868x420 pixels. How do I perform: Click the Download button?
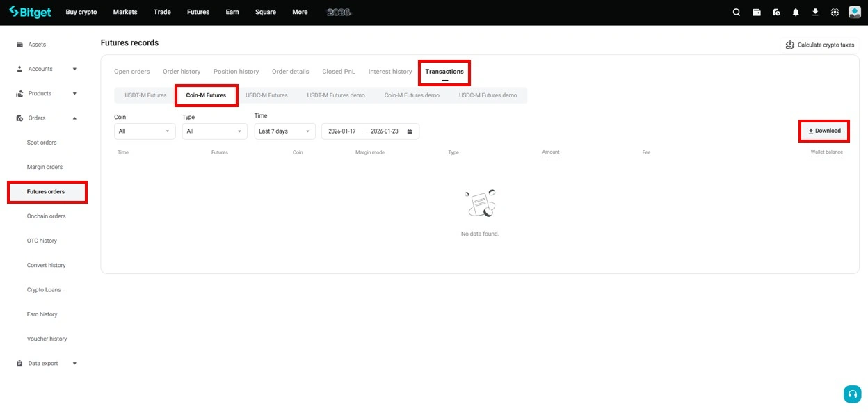[x=824, y=131]
